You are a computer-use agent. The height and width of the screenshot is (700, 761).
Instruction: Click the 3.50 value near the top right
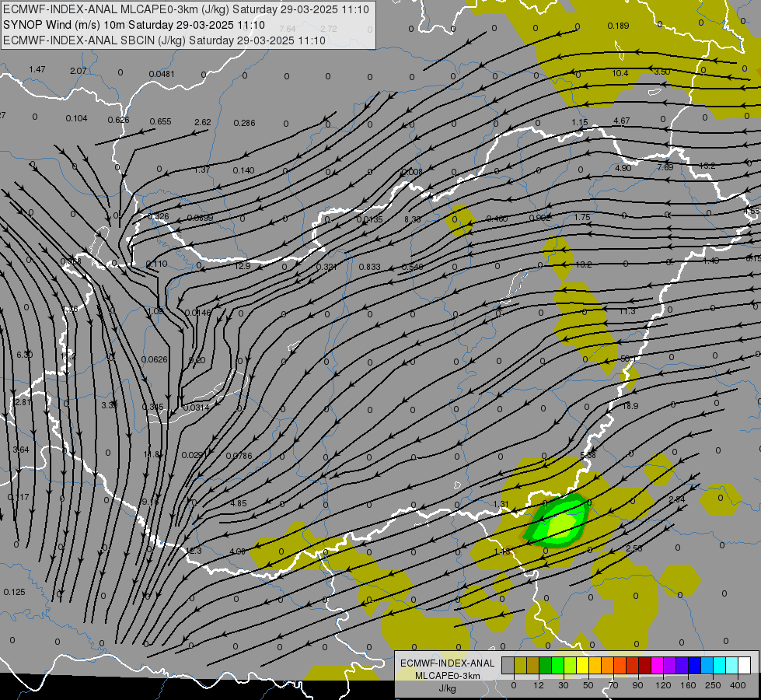pyautogui.click(x=662, y=72)
